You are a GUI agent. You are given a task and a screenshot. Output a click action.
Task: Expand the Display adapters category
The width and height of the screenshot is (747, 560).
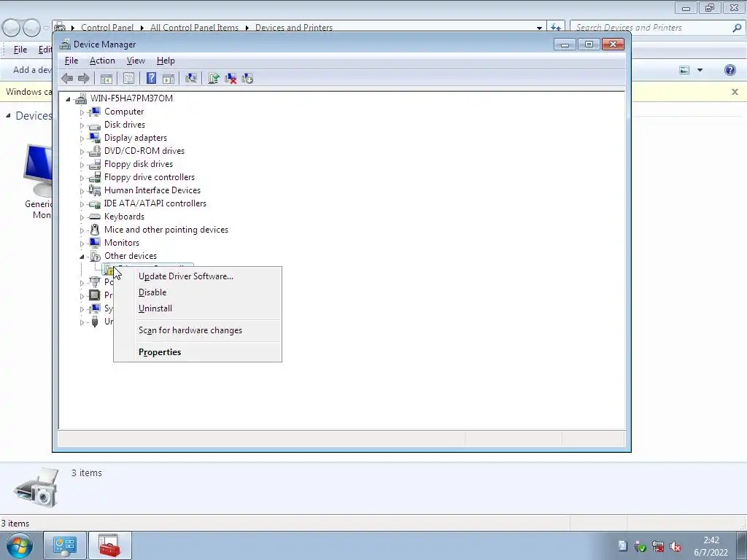pyautogui.click(x=82, y=139)
